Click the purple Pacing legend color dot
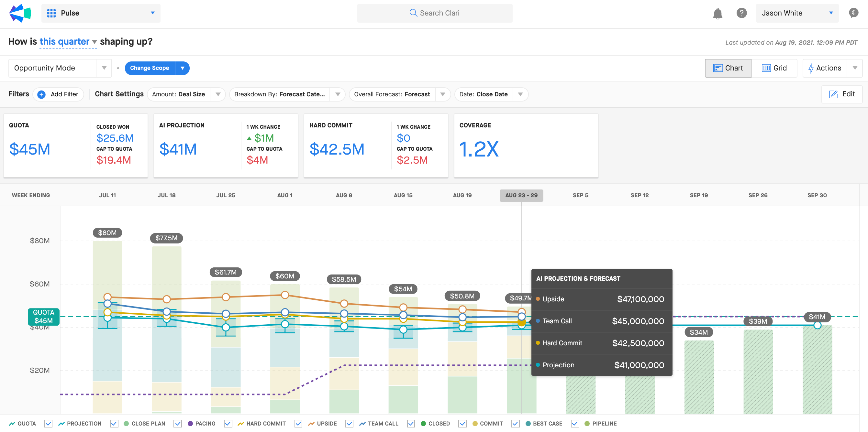 pos(190,424)
